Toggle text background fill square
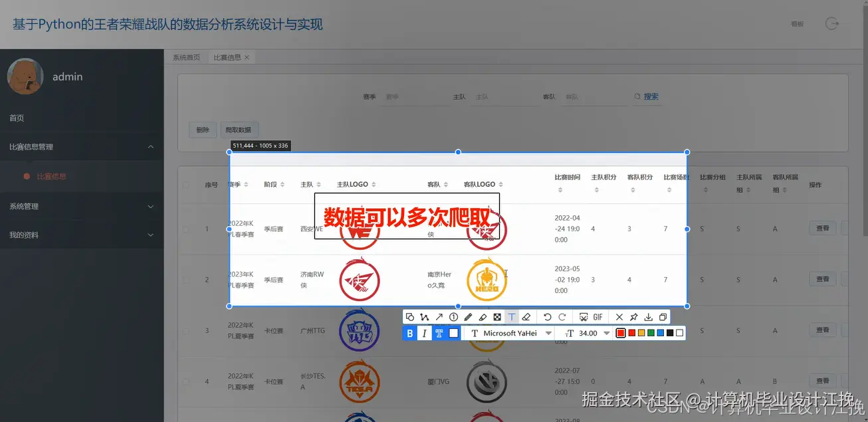This screenshot has height=422, width=868. coord(454,333)
